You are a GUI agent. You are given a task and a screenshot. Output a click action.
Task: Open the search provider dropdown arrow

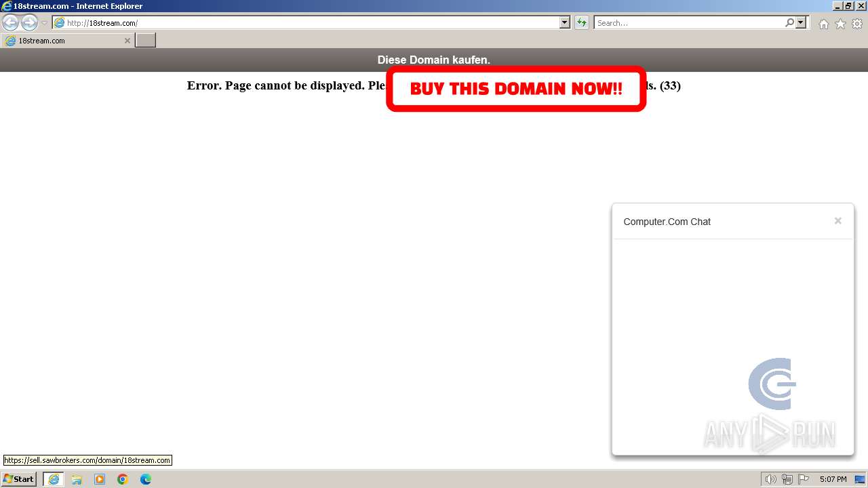(801, 23)
